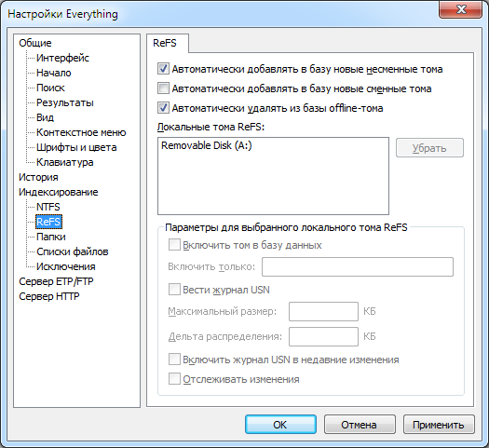This screenshot has width=489, height=448.
Task: Open the История category
Action: coord(38,177)
